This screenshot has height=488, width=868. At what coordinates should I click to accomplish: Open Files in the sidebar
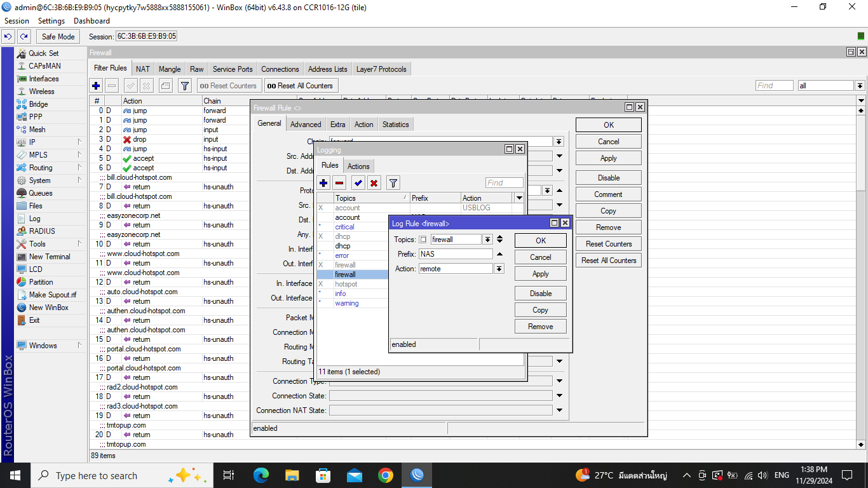coord(36,206)
